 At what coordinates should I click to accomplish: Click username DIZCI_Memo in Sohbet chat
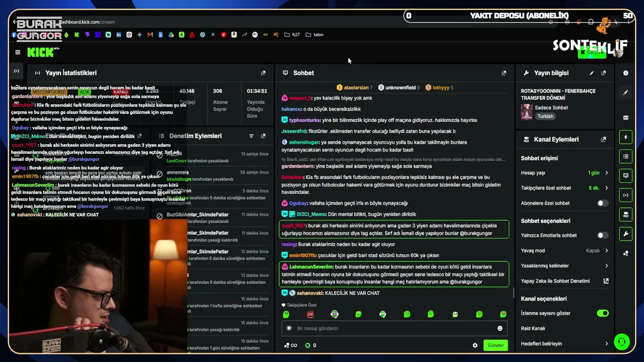click(x=311, y=214)
